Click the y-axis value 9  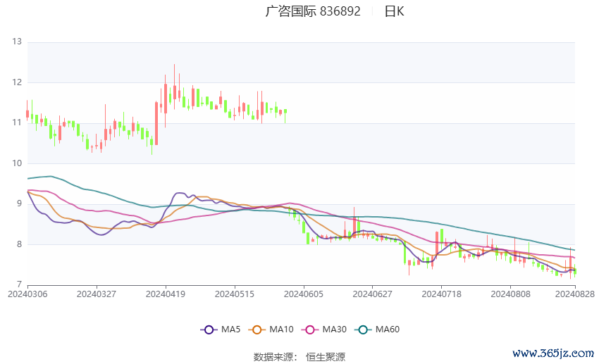point(19,203)
